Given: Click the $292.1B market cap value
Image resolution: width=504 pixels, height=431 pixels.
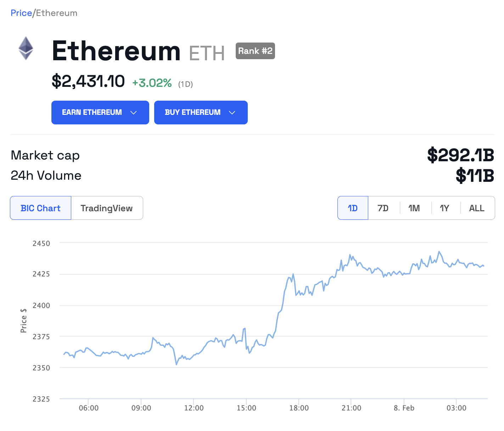Looking at the screenshot, I should pyautogui.click(x=460, y=155).
